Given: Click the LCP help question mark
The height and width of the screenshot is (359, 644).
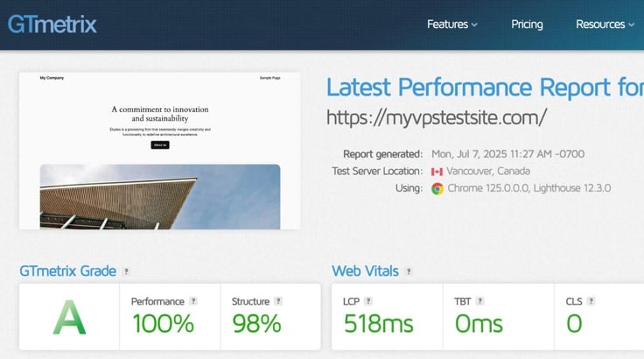Looking at the screenshot, I should pyautogui.click(x=368, y=301).
